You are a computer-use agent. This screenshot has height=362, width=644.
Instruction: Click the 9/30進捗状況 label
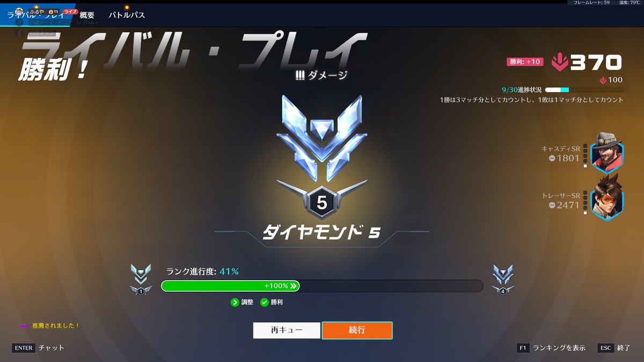[522, 90]
